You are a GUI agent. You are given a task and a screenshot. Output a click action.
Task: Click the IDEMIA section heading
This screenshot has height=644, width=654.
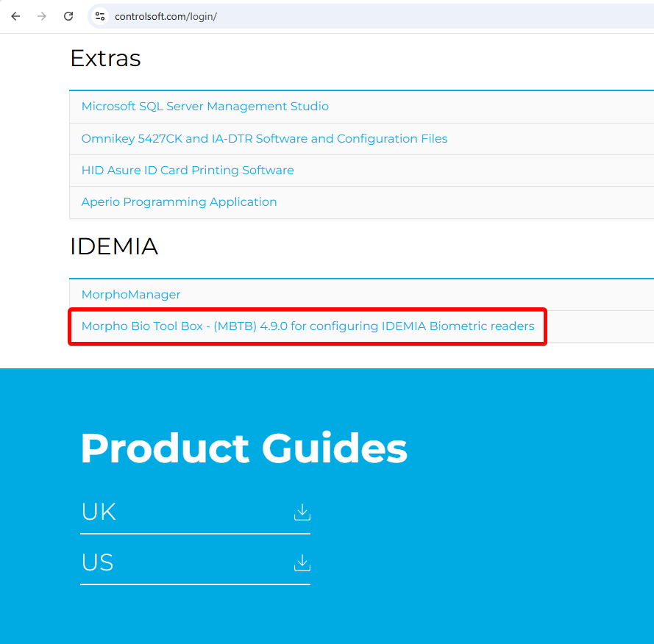pos(114,246)
